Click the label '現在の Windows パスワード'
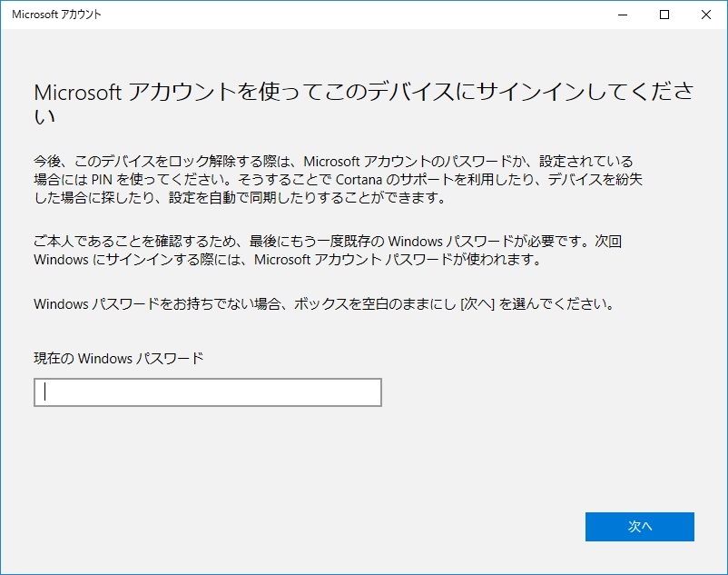728x575 pixels. (x=119, y=359)
